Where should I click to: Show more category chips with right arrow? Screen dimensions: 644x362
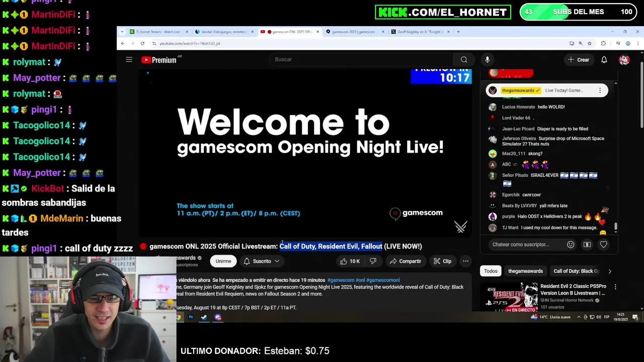609,271
